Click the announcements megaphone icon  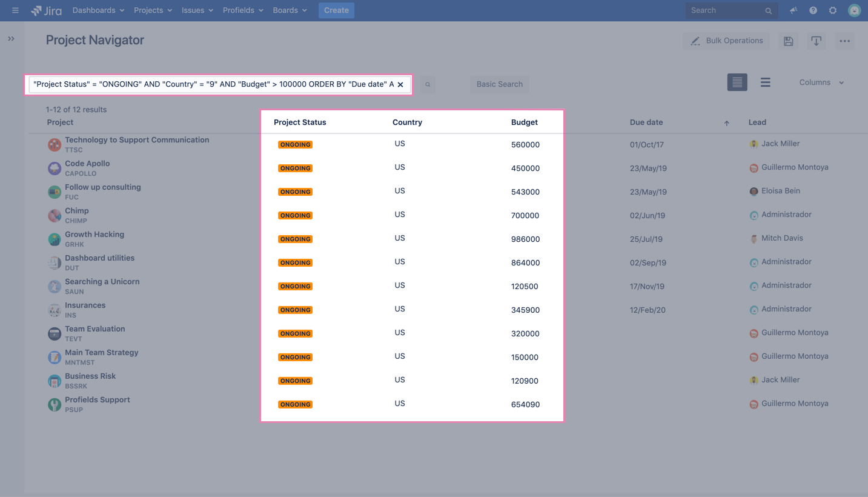(x=793, y=10)
